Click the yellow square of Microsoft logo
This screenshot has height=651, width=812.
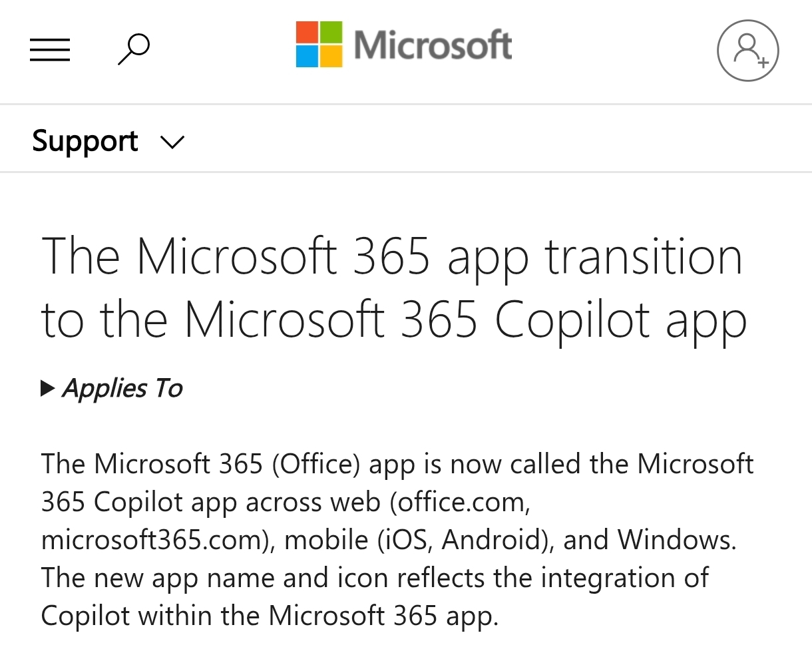pos(331,57)
